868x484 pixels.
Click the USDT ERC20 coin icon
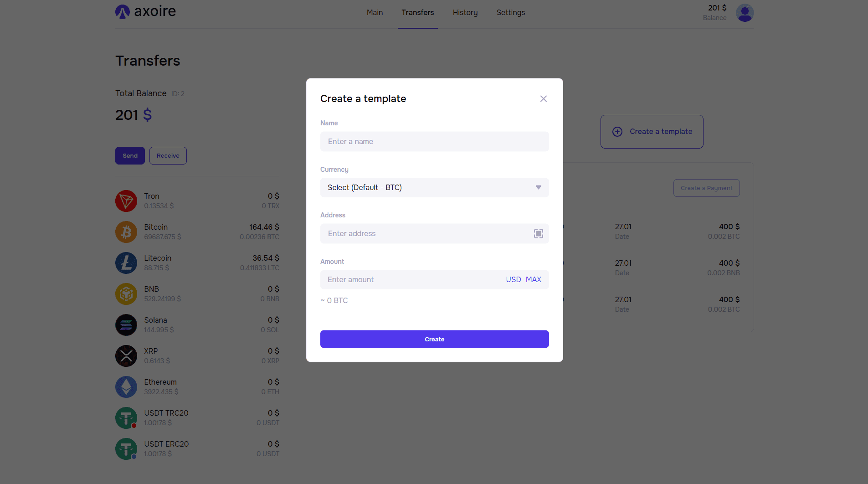tap(126, 449)
